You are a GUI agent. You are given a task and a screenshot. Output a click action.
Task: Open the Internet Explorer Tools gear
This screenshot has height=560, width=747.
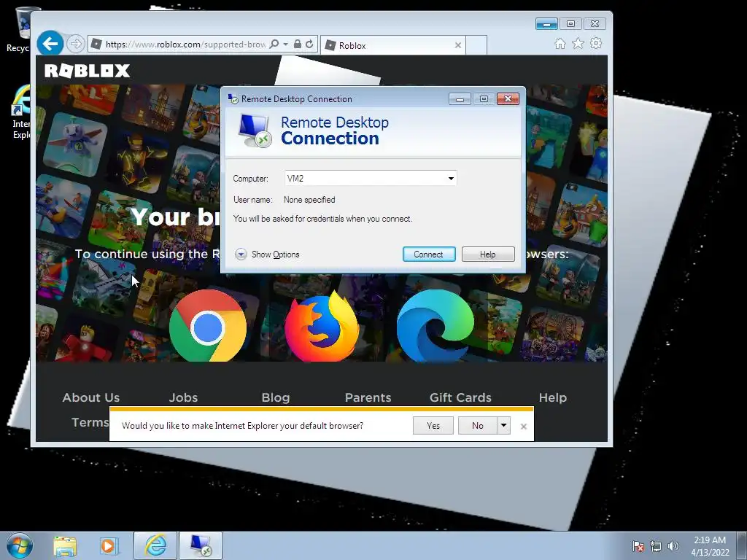[x=596, y=43]
